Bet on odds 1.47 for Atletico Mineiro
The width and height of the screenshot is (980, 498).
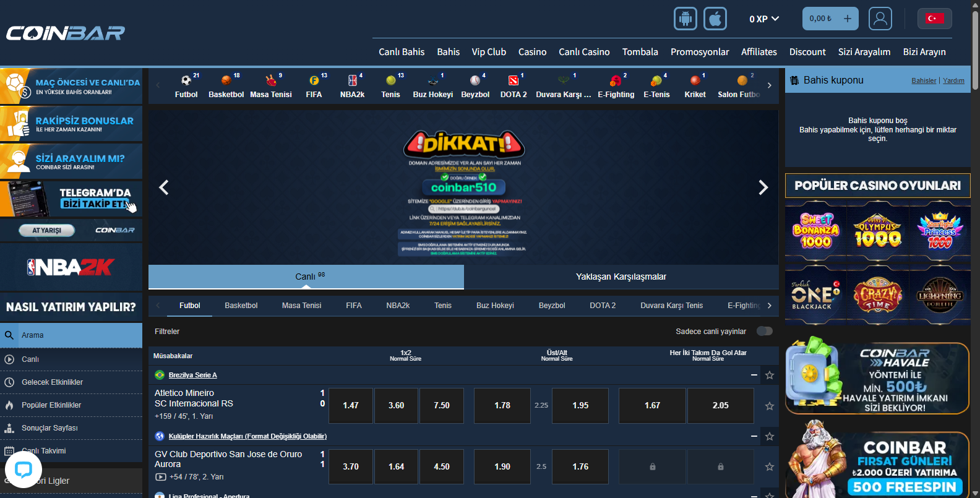coord(351,406)
